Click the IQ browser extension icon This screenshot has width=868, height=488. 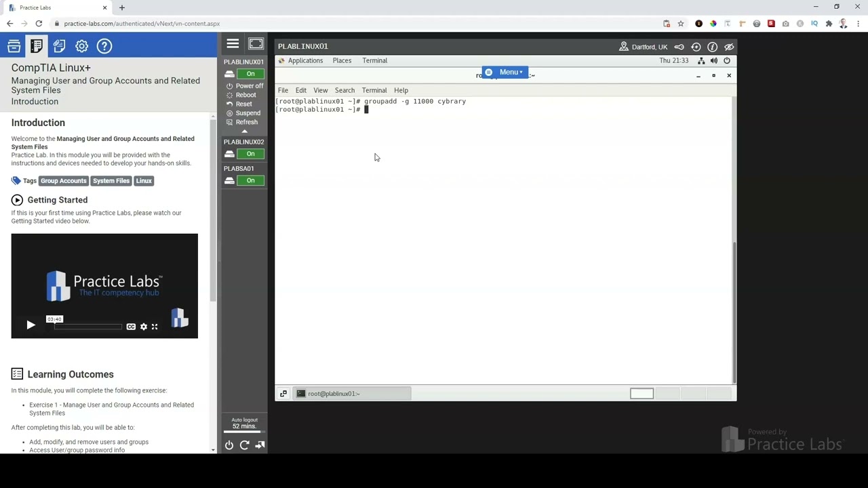click(814, 24)
